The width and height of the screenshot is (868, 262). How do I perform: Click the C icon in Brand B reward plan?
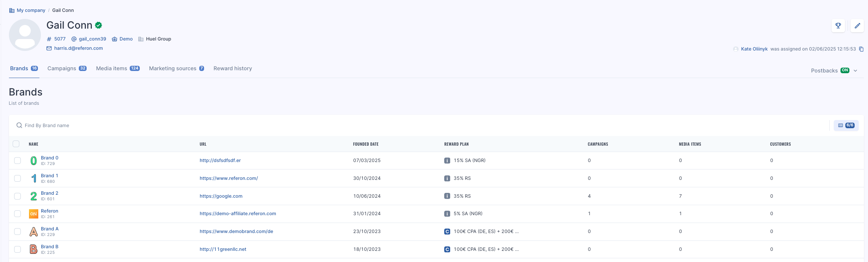pos(447,249)
